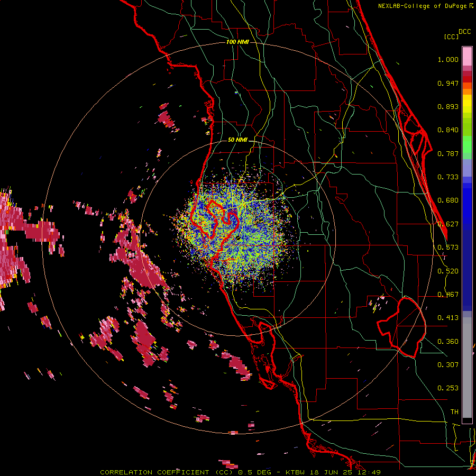Pick the pink top band of color scale
Screen dimensions: 476x476
(x=467, y=56)
